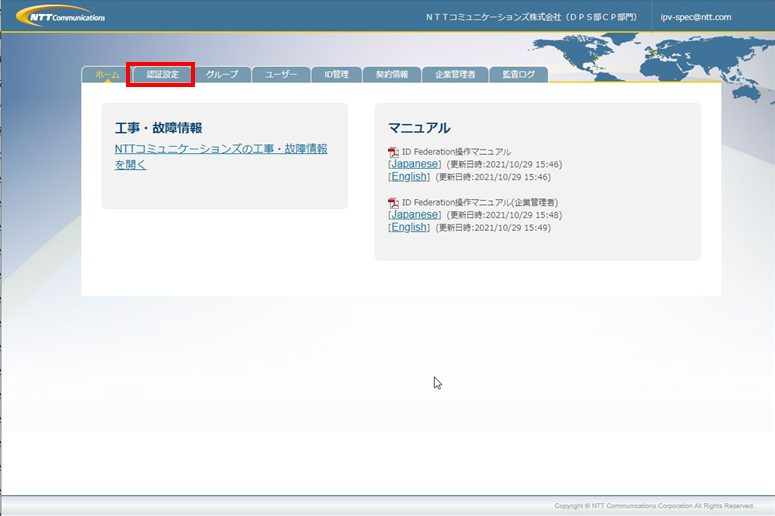Open English 企業管理者 manual updated 15:49
The width and height of the screenshot is (775, 516).
(x=409, y=227)
